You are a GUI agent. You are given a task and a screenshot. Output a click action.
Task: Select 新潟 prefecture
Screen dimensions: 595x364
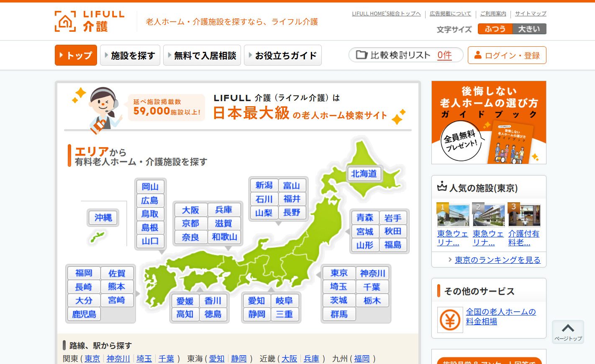click(x=264, y=186)
